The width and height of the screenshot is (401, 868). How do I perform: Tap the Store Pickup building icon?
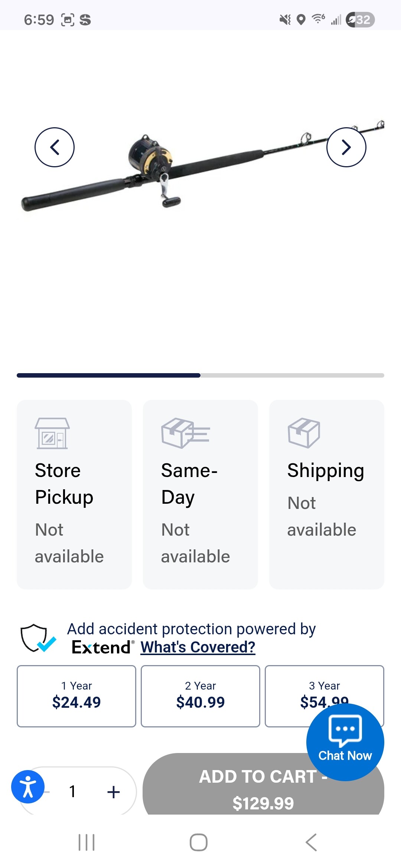click(52, 433)
